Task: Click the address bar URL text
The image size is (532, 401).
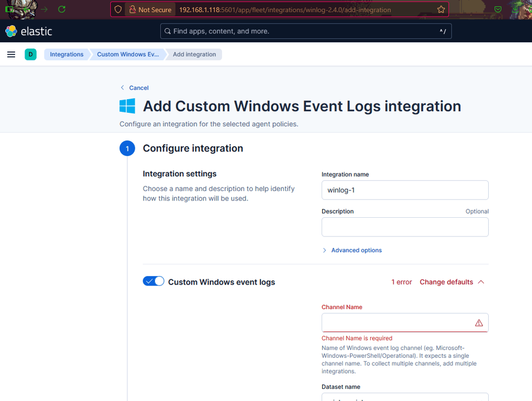Action: coord(285,10)
